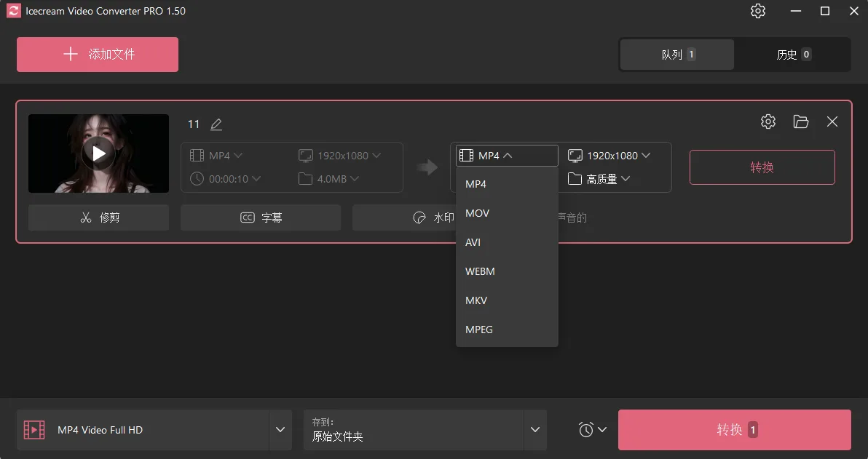The height and width of the screenshot is (459, 868).
Task: Expand source MP4 format info
Action: (x=216, y=156)
